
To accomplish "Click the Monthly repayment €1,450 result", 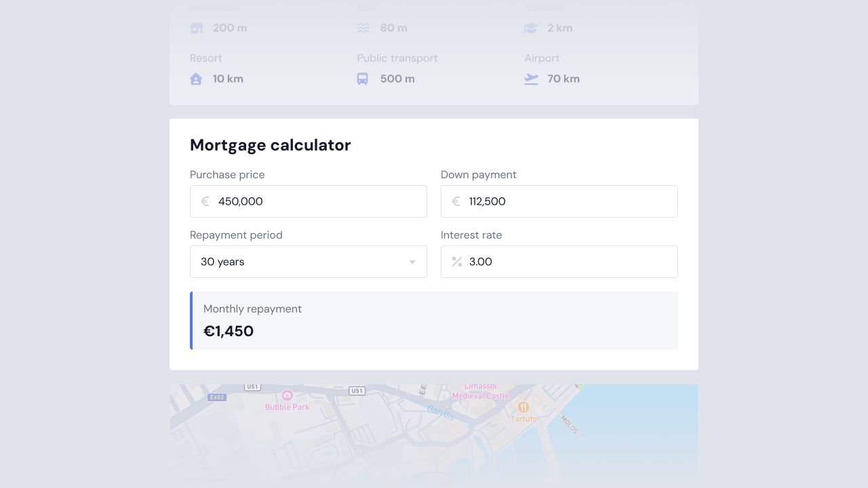I will (229, 331).
